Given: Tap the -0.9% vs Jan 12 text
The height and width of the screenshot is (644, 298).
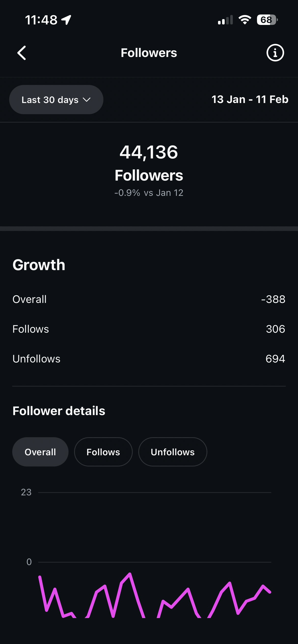Looking at the screenshot, I should point(149,193).
